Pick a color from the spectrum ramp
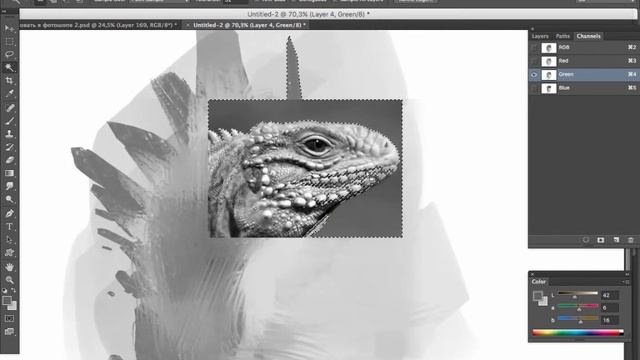 pos(578,333)
